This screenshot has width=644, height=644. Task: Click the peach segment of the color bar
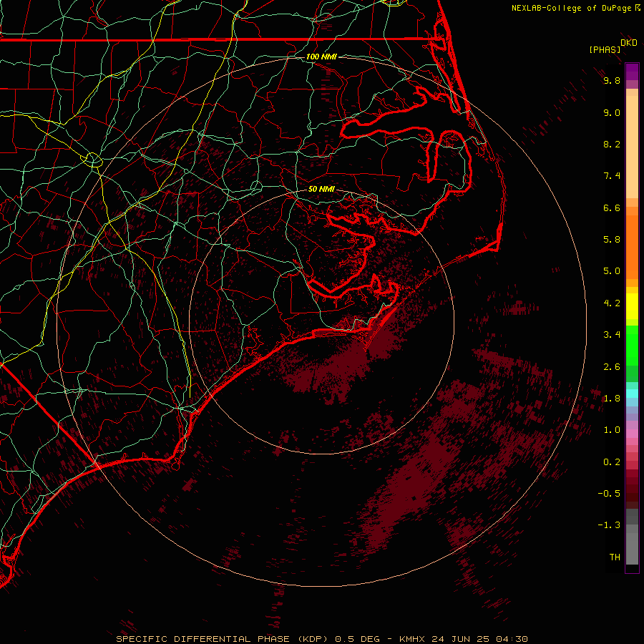pos(632,148)
